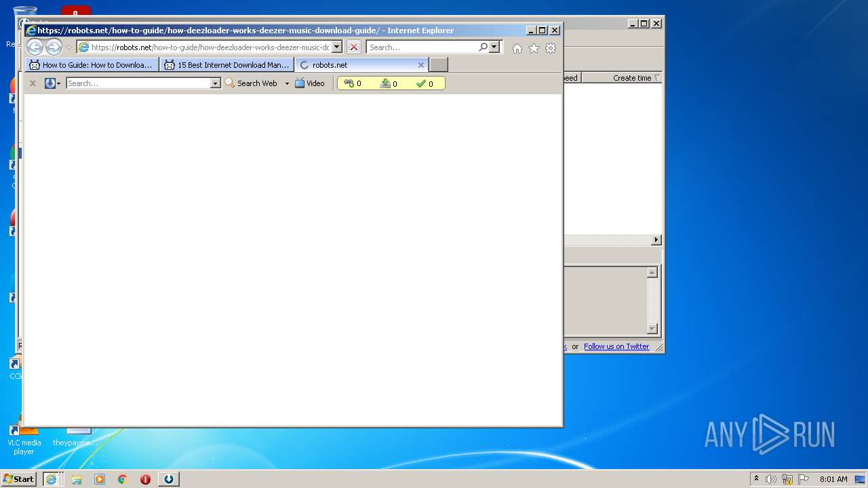Close the download toolbar with its X
Screen dimensions: 868x488
pos(33,83)
